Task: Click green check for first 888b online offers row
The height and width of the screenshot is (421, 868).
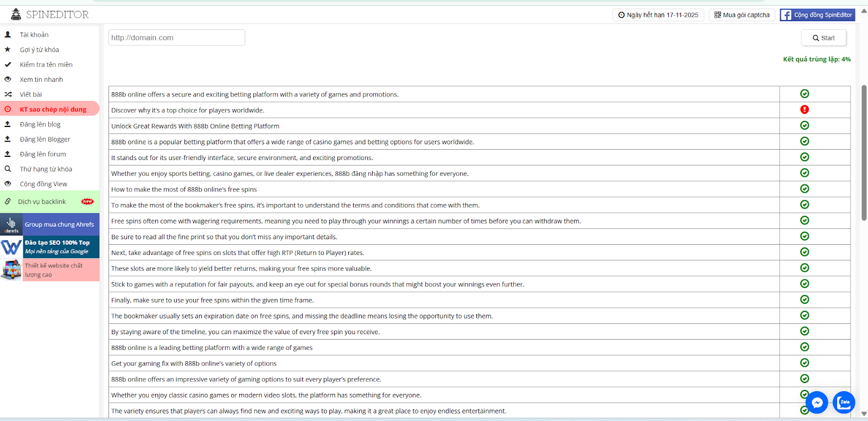Action: pos(805,94)
